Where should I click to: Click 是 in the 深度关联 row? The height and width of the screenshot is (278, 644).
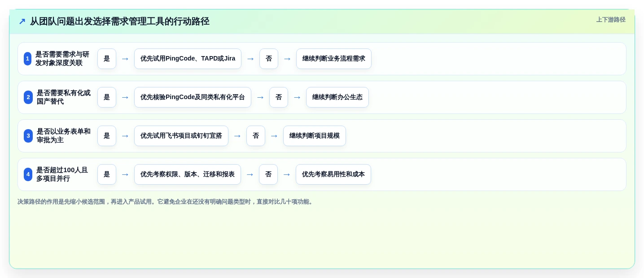point(107,59)
